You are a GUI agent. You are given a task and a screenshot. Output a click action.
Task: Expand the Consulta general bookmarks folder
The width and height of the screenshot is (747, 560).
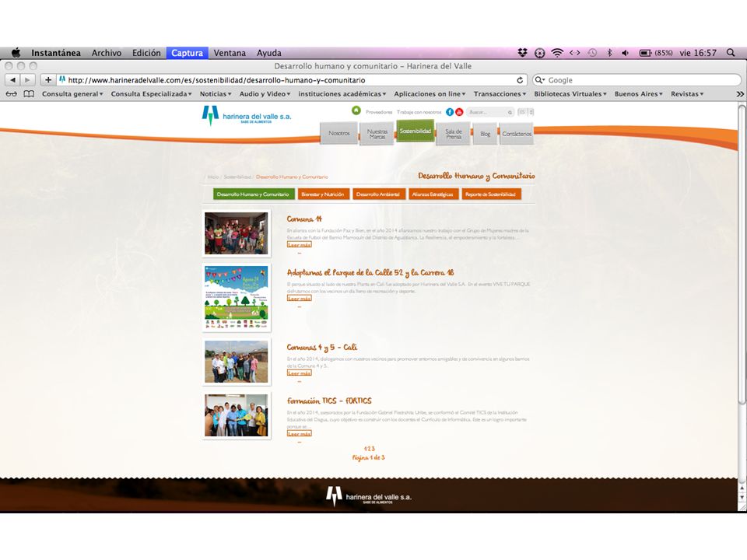pyautogui.click(x=72, y=94)
